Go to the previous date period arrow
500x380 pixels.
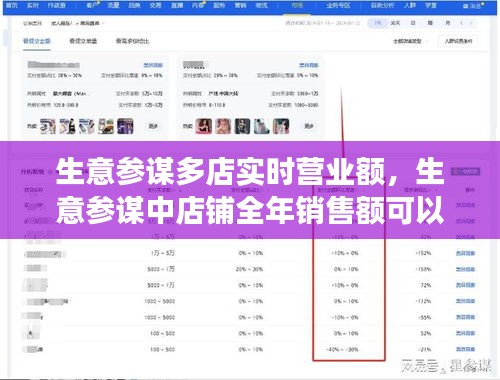pos(461,23)
